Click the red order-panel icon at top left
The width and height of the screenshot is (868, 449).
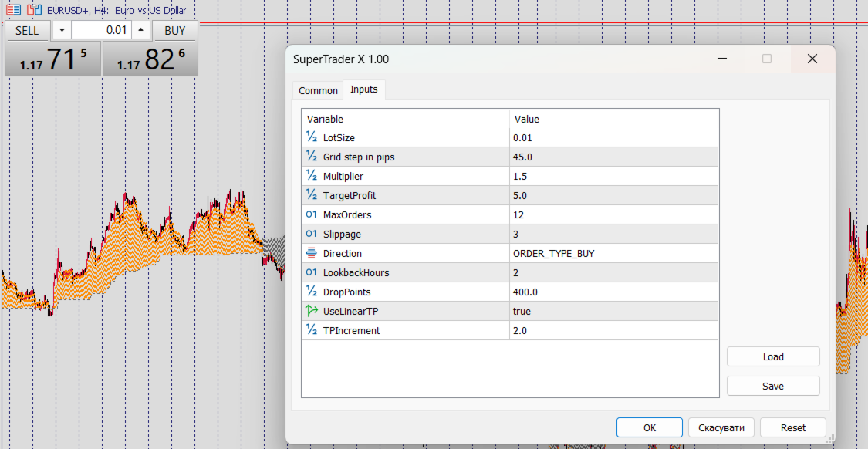pos(13,9)
